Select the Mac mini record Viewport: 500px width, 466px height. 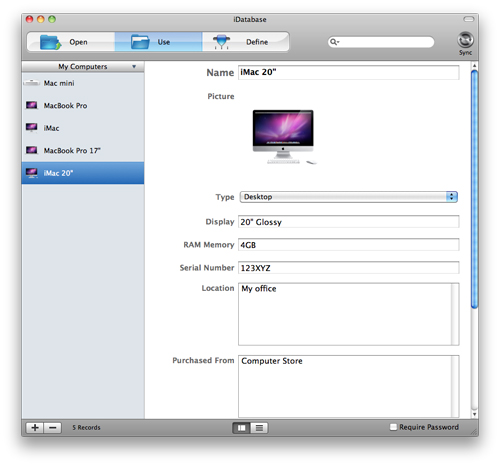pyautogui.click(x=83, y=83)
